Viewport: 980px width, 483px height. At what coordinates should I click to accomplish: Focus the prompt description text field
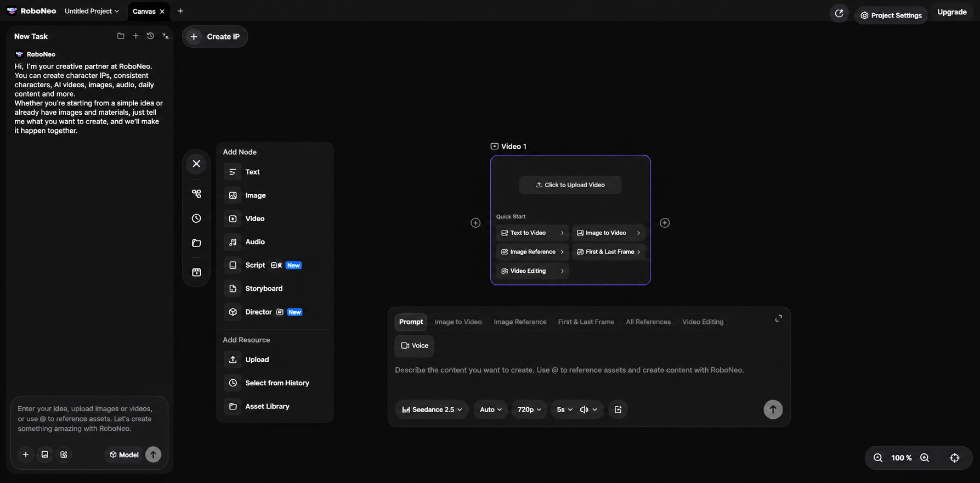pos(588,370)
